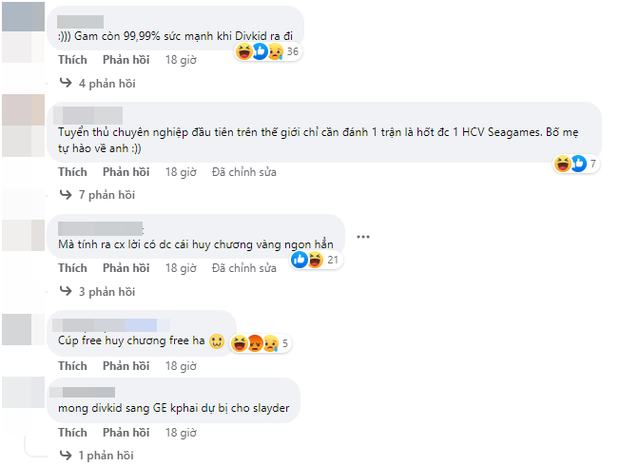Viewport: 640px width, 466px height.
Task: Like the Gam 99,99% sức mạnh comment
Action: [x=73, y=60]
